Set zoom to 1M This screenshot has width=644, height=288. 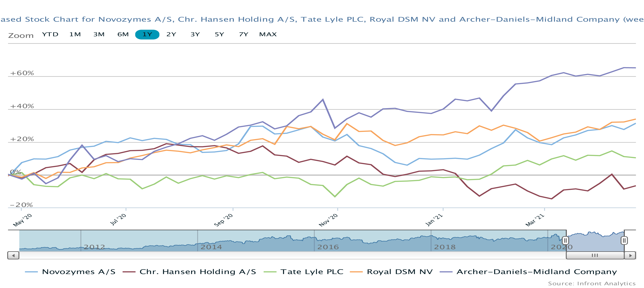click(75, 34)
